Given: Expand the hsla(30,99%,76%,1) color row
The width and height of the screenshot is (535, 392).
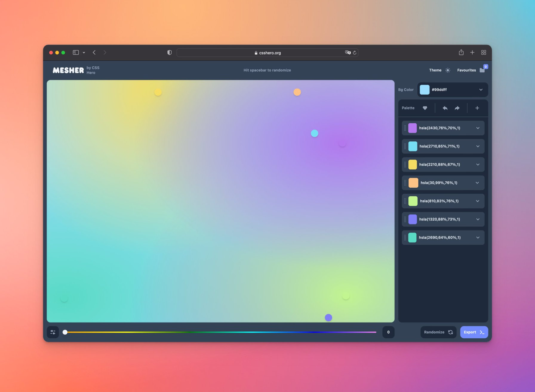Looking at the screenshot, I should click(477, 183).
